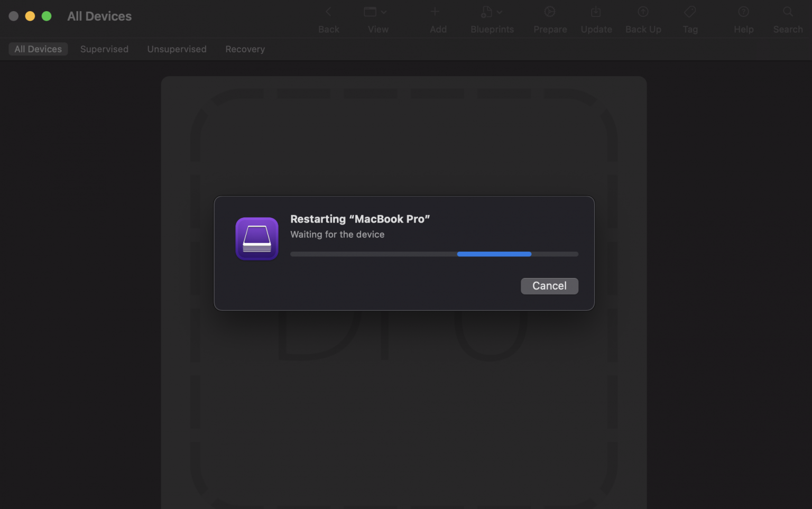Open the Blueprints menu in the toolbar
Viewport: 812px width, 509px height.
point(488,12)
